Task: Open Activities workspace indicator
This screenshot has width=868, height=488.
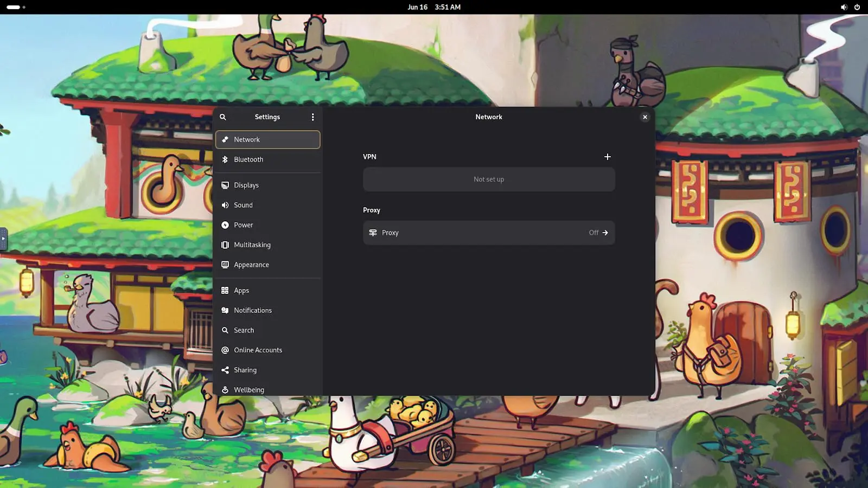Action: coord(16,7)
